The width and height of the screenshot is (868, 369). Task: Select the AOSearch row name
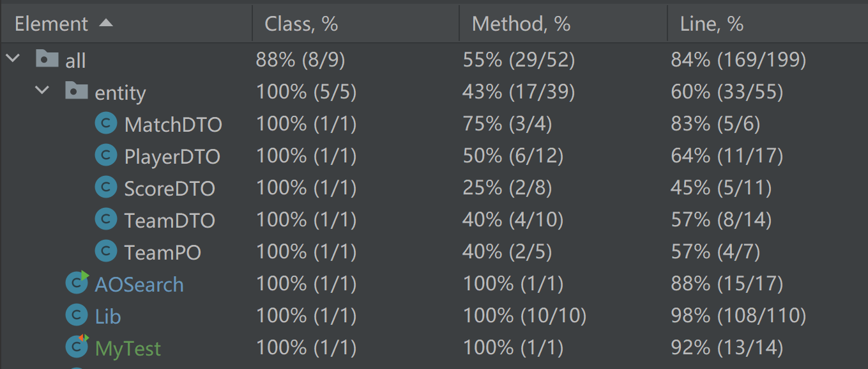coord(139,284)
